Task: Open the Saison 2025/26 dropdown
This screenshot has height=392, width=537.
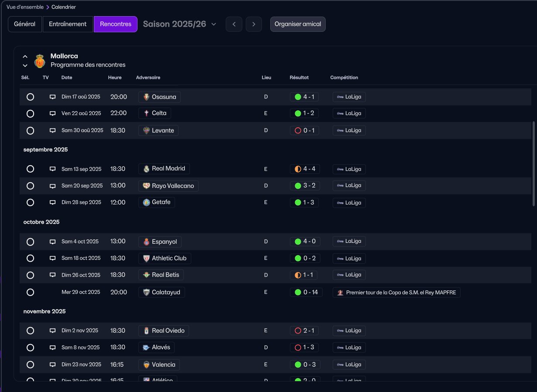Action: click(x=179, y=24)
